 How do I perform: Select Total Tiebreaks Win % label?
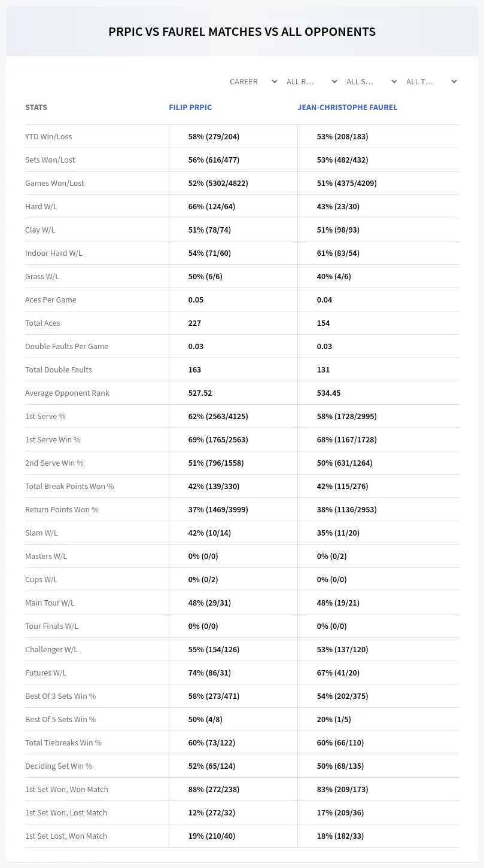click(x=63, y=742)
